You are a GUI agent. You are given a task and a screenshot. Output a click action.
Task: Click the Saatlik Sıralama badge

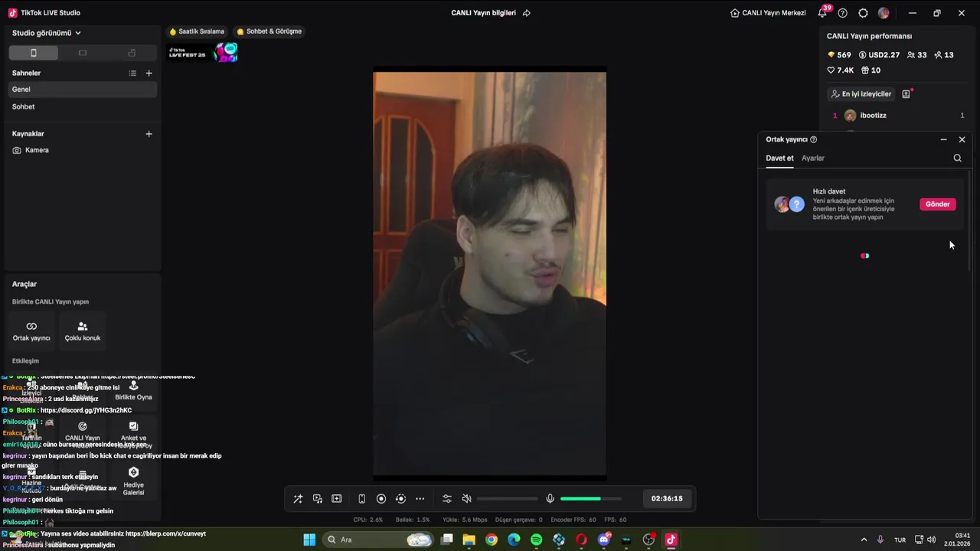(x=197, y=31)
